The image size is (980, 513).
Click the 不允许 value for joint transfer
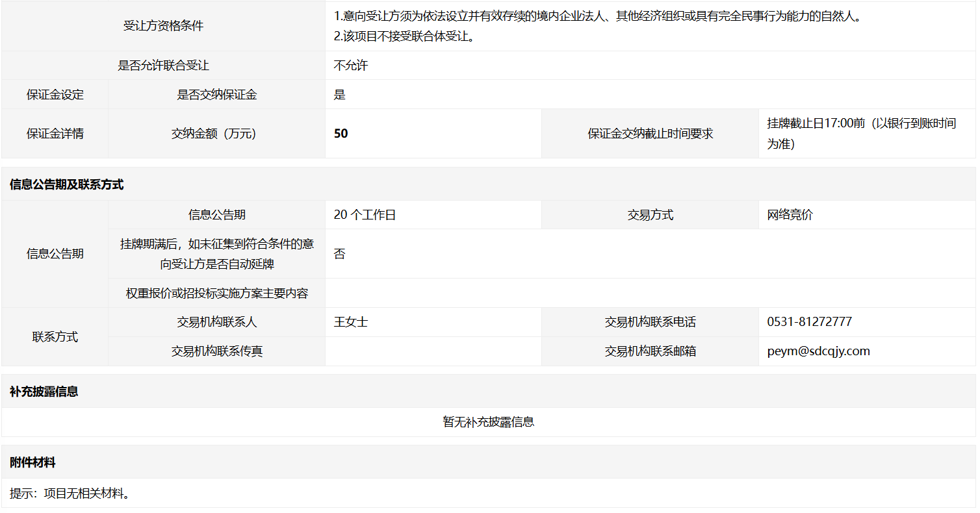coord(350,66)
